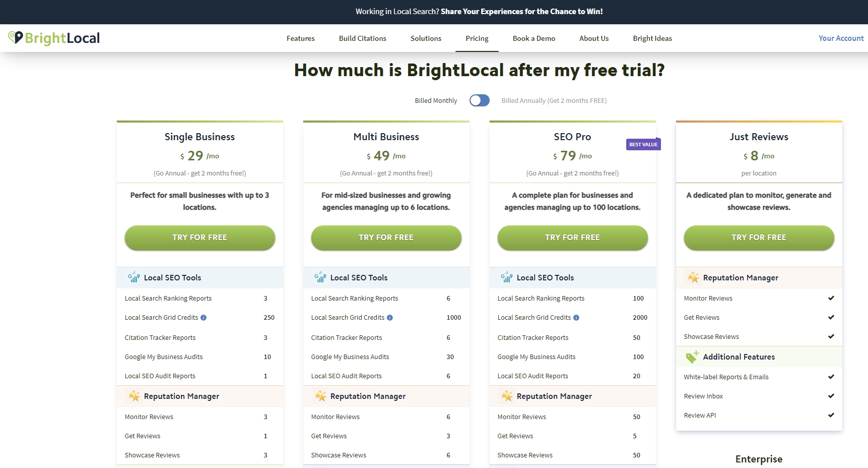Click Multi Business Grid Credits value 1000
868x468 pixels.
453,318
